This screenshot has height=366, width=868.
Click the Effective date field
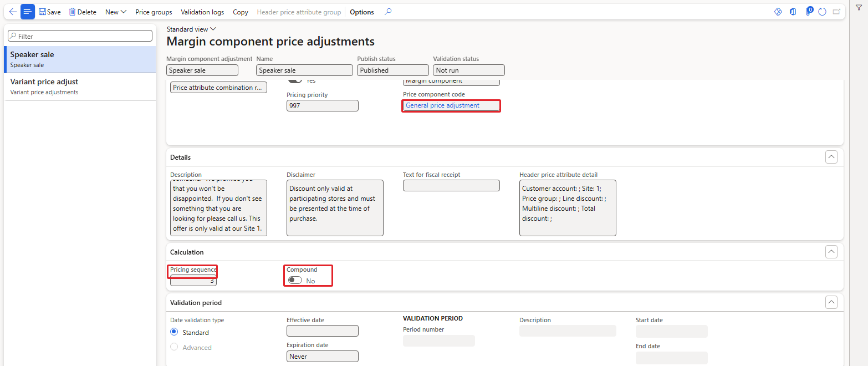pos(323,331)
